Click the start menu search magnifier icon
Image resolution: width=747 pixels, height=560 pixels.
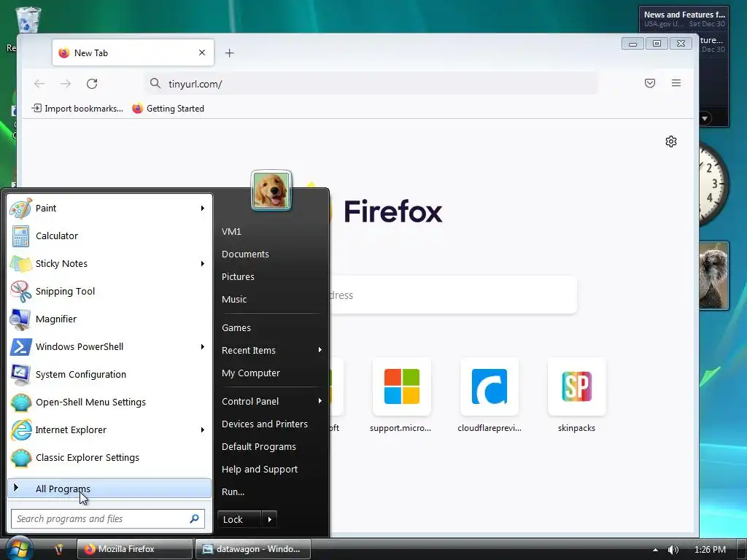[194, 518]
